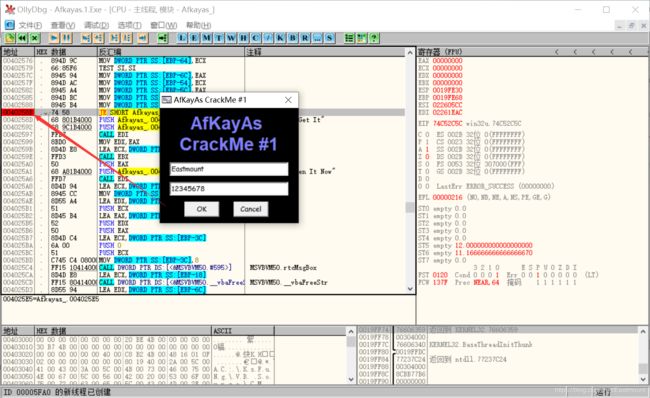This screenshot has width=650, height=398.
Task: Toggle the register view via the 寄存器 (FPU) header
Action: (x=440, y=52)
